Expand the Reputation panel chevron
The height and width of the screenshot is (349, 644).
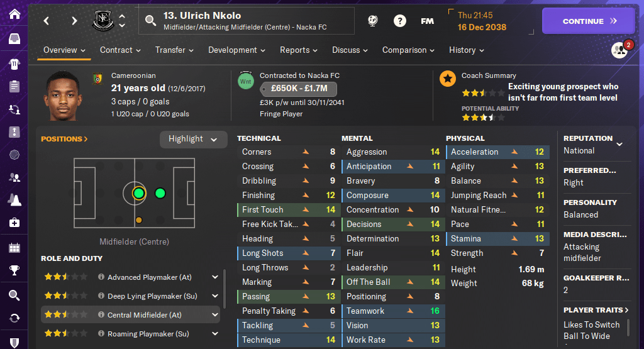pos(619,144)
